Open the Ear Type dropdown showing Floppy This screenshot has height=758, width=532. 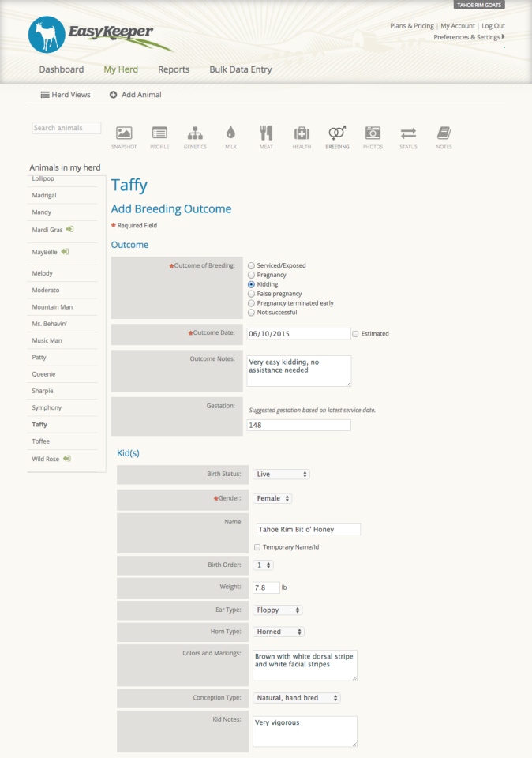[278, 610]
